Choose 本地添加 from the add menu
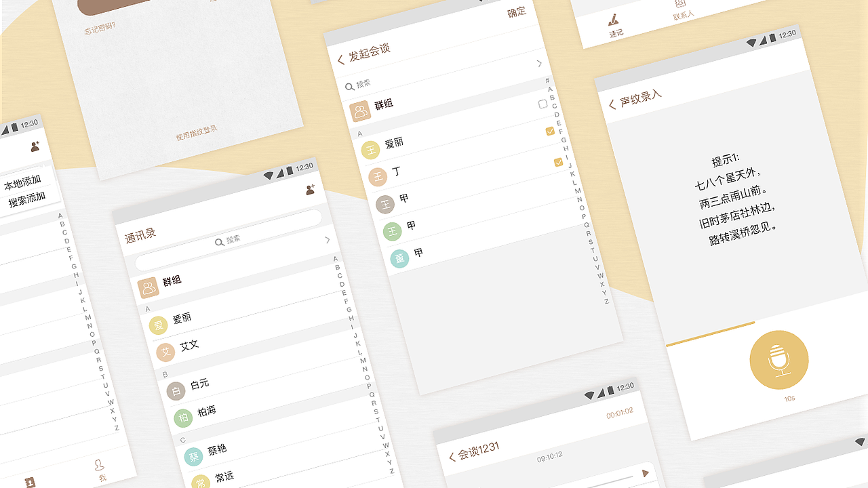The width and height of the screenshot is (868, 488). pos(22,183)
